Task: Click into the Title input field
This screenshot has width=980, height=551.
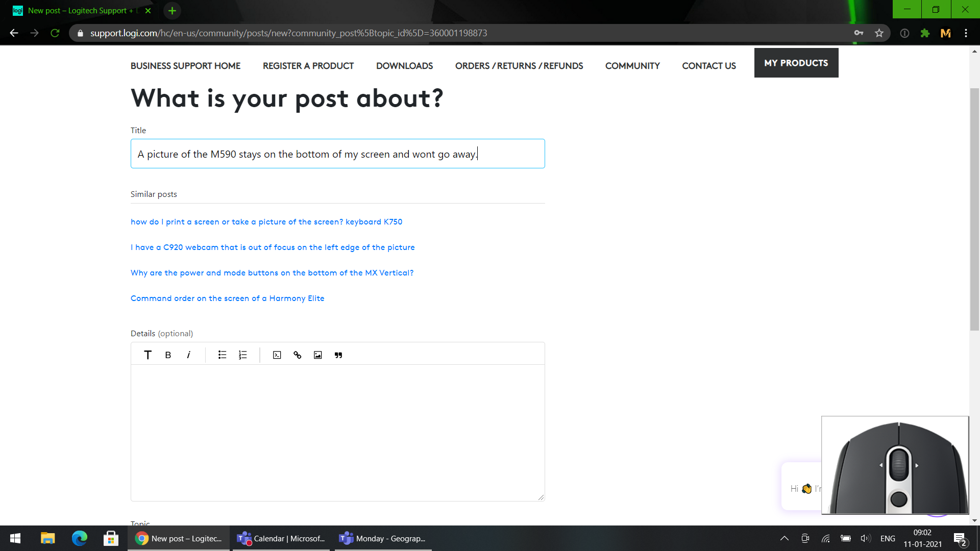Action: 338,154
